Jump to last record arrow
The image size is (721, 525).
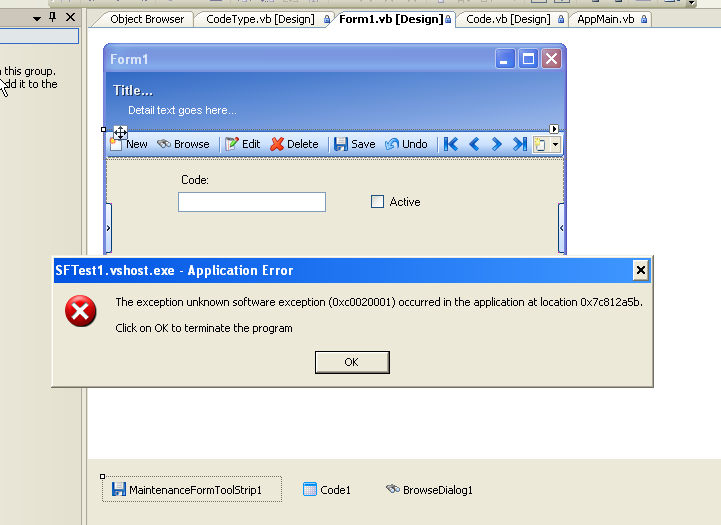(x=519, y=144)
